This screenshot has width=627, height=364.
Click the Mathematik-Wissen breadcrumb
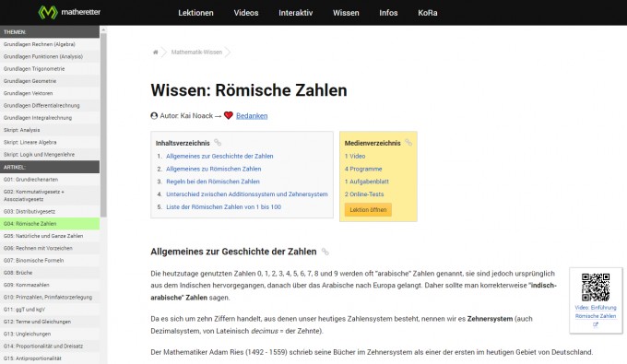[196, 52]
